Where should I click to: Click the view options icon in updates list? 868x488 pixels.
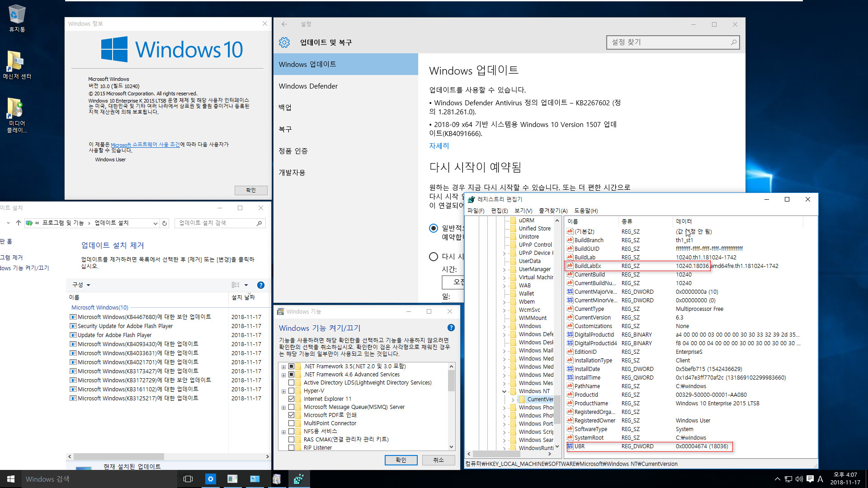[236, 285]
